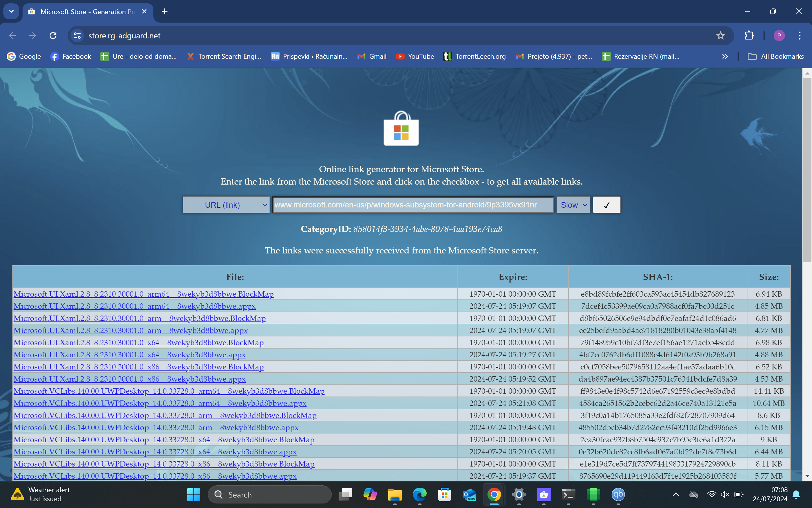Open the Settings gear in taskbar

pos(519,494)
